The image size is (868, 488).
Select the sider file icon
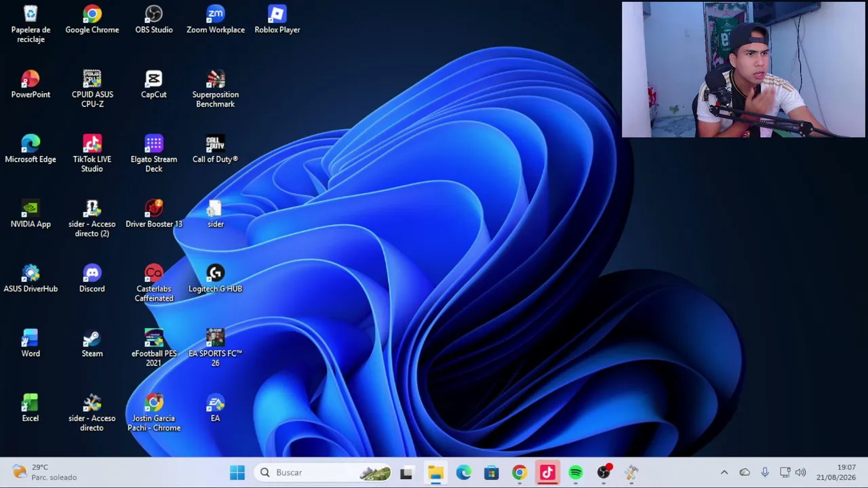[x=216, y=213]
